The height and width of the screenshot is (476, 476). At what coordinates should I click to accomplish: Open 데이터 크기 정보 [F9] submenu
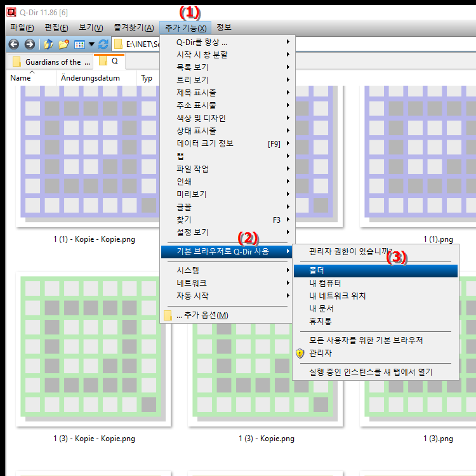227,143
